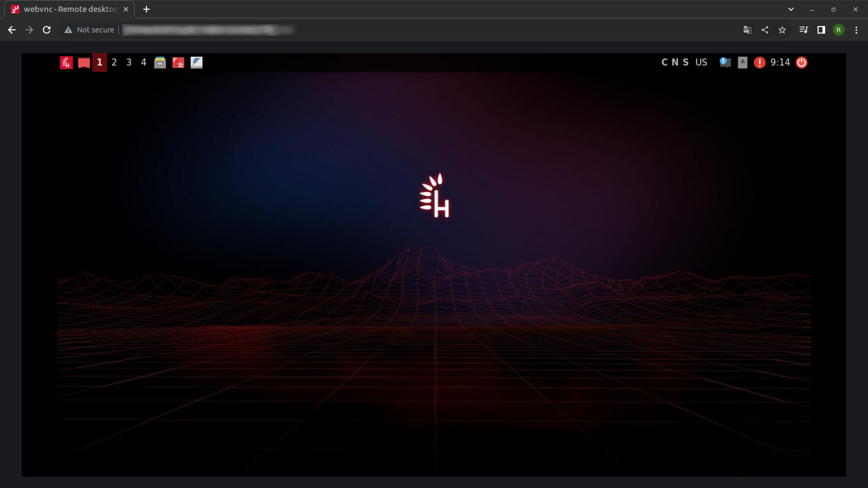Reload the webvnc page
Screen dimensions: 868x488
pyautogui.click(x=47, y=30)
